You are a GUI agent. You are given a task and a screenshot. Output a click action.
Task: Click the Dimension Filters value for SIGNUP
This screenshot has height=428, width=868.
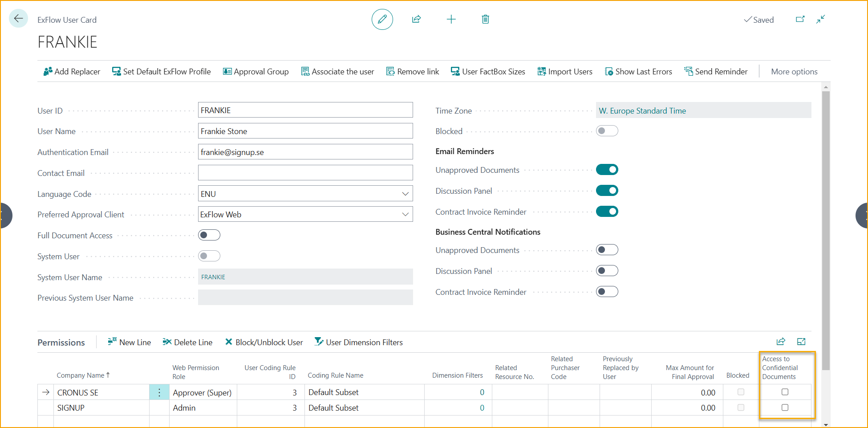pos(482,408)
